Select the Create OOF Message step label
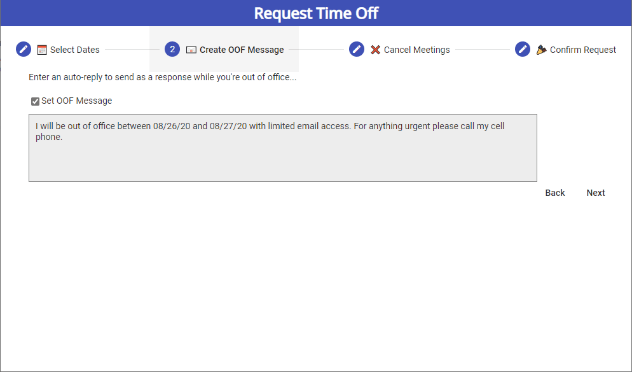 point(241,50)
